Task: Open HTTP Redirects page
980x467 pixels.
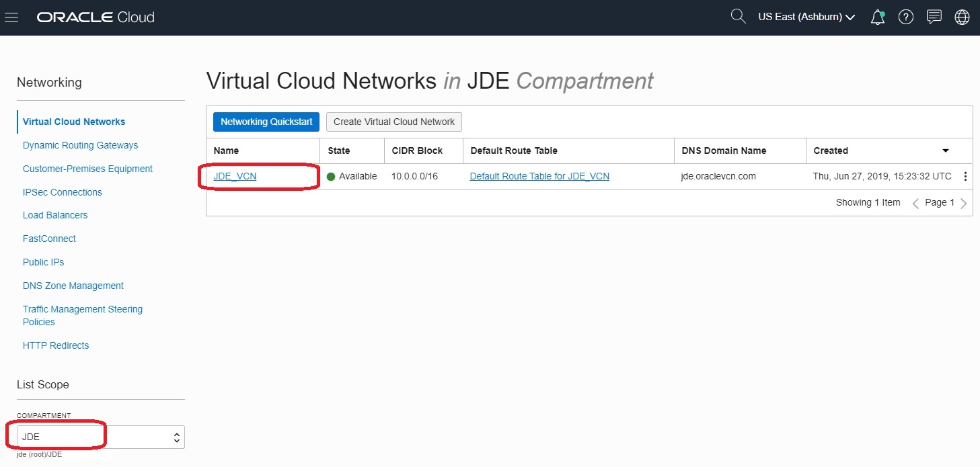Action: point(56,345)
